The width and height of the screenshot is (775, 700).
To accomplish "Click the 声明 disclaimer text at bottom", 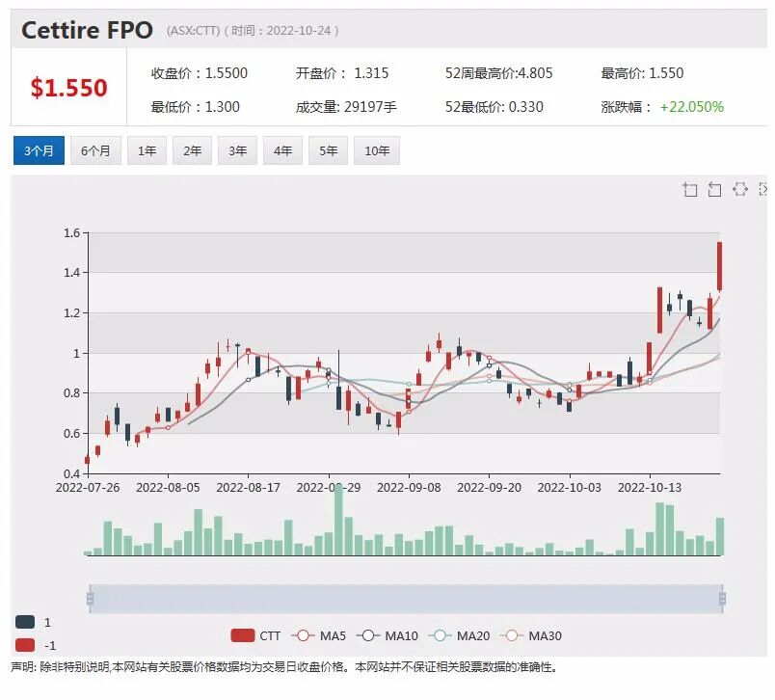I will click(284, 667).
